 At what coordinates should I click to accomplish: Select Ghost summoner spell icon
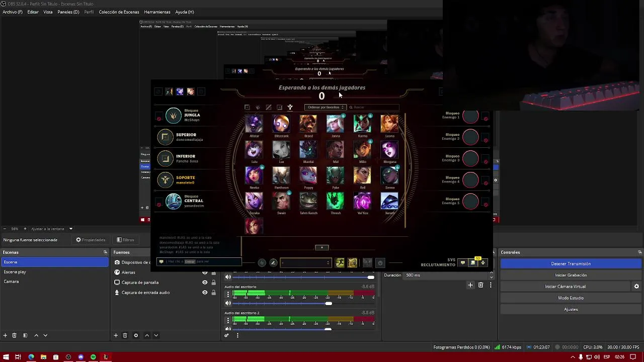[x=340, y=262]
